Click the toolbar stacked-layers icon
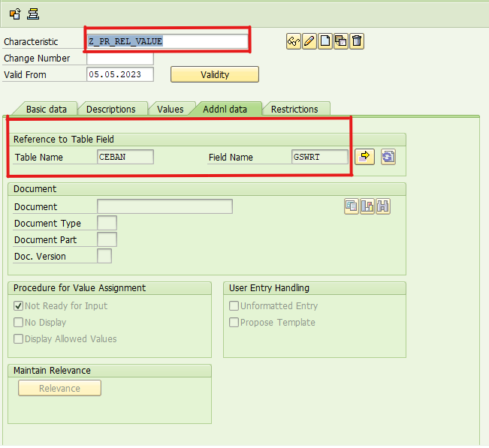This screenshot has width=489, height=448. click(33, 14)
